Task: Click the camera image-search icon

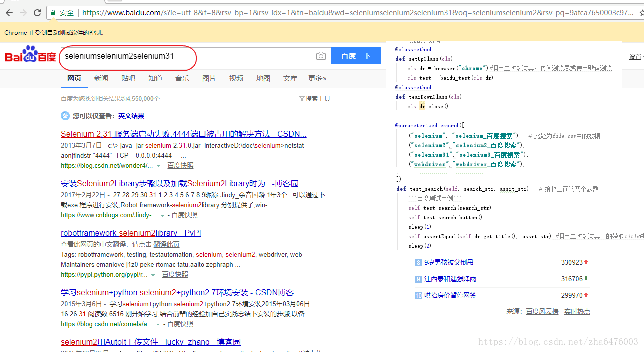Action: 321,56
